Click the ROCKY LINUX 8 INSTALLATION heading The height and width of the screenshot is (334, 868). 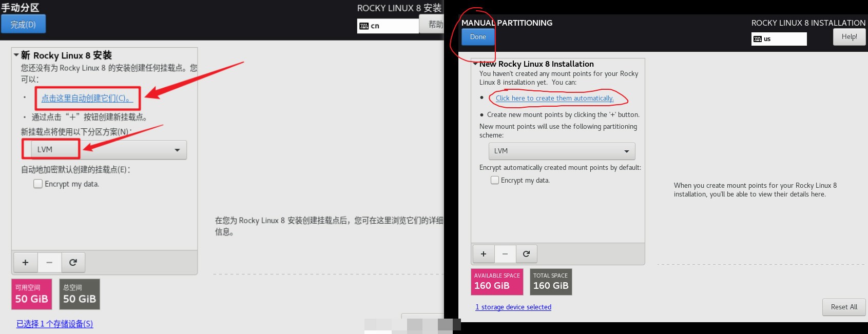(808, 23)
